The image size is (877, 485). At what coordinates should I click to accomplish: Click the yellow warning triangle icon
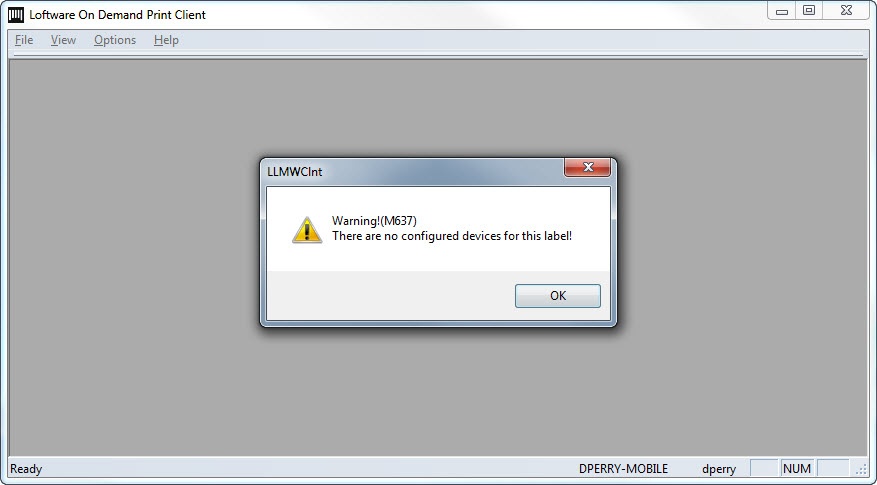[x=307, y=230]
